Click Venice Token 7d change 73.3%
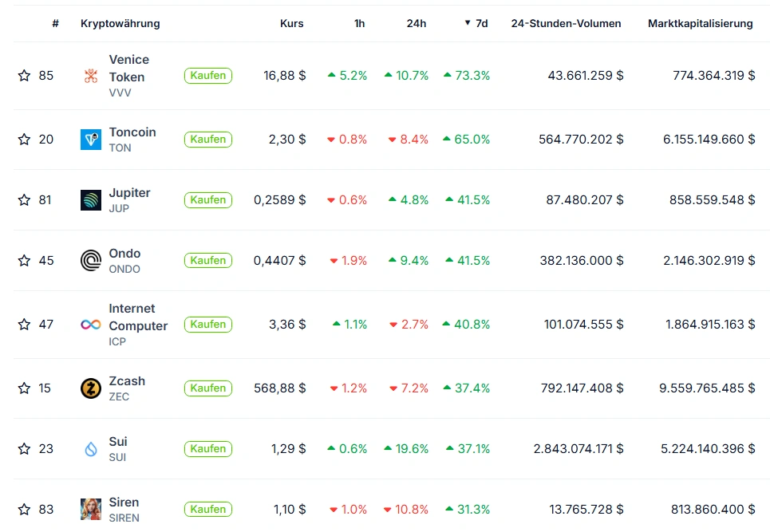Viewport: 770px width, 532px height. pos(467,76)
